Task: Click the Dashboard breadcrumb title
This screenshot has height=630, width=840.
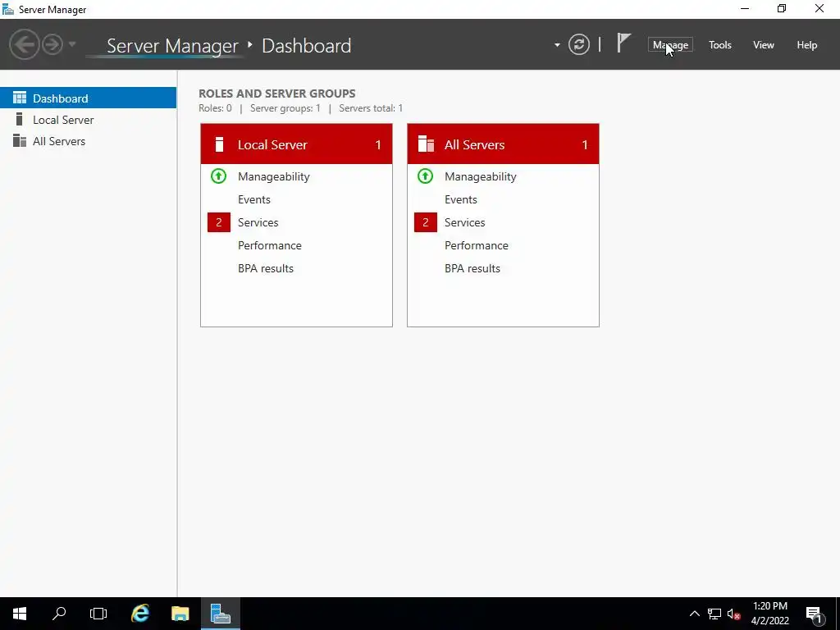Action: point(307,46)
